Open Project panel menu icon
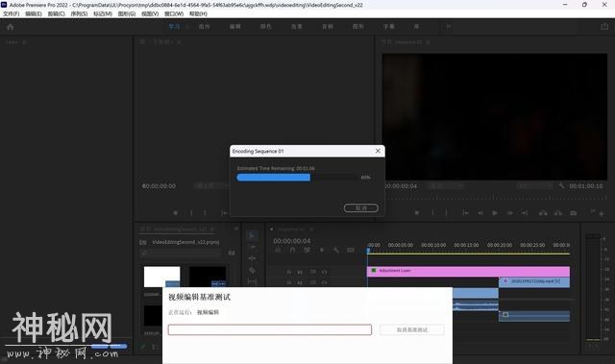 [x=212, y=229]
